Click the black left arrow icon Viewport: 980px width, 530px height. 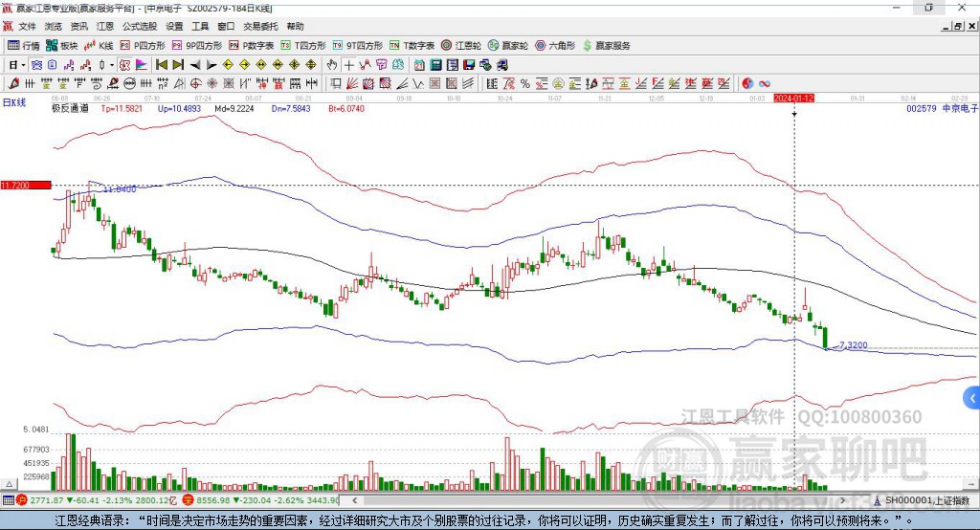click(x=195, y=65)
